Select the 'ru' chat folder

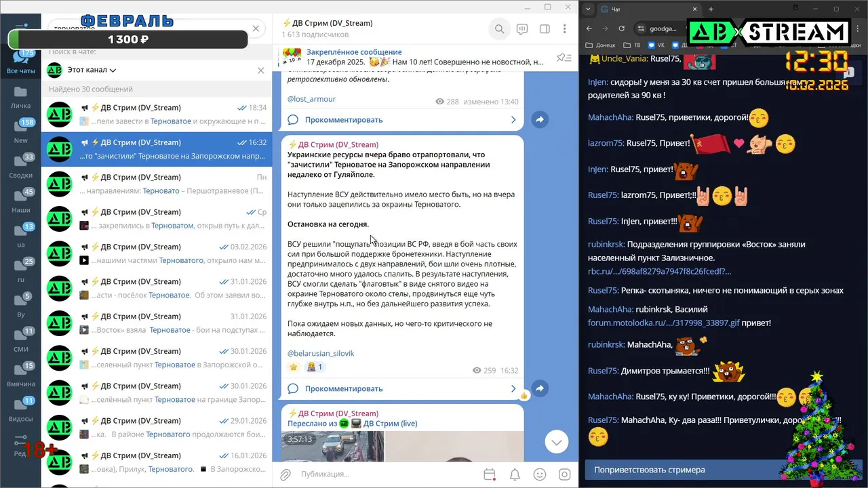pyautogui.click(x=21, y=270)
